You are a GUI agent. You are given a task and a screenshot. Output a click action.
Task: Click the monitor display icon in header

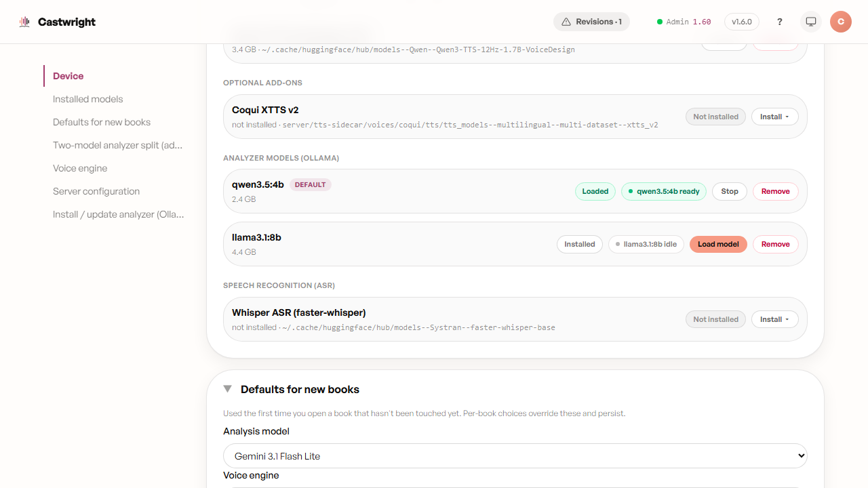click(810, 22)
